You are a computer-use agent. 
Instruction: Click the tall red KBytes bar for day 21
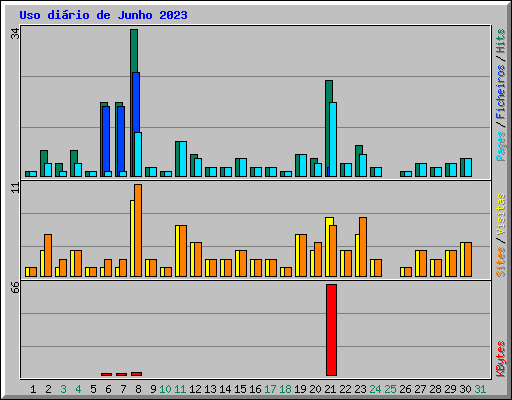click(x=331, y=330)
